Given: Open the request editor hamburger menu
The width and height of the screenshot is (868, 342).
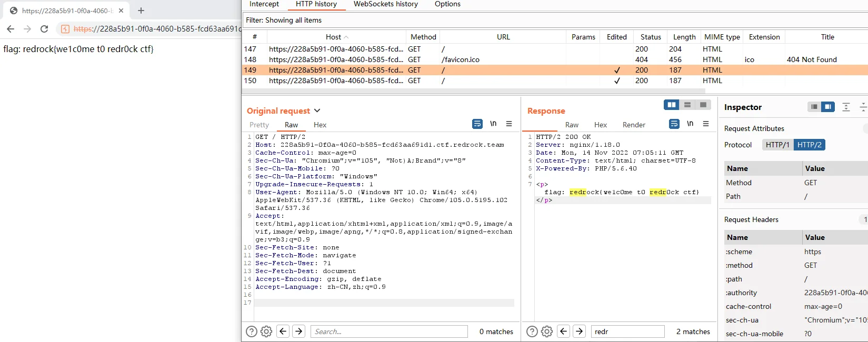Looking at the screenshot, I should (x=508, y=124).
